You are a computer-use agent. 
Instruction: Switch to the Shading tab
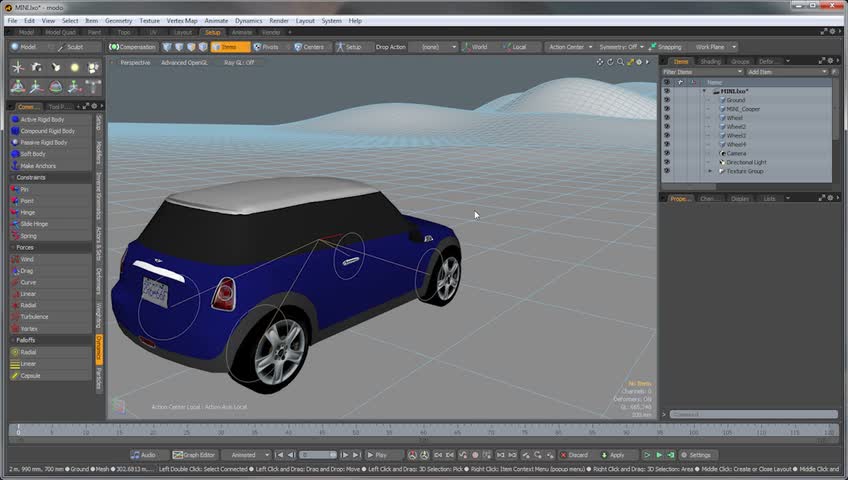pos(710,61)
